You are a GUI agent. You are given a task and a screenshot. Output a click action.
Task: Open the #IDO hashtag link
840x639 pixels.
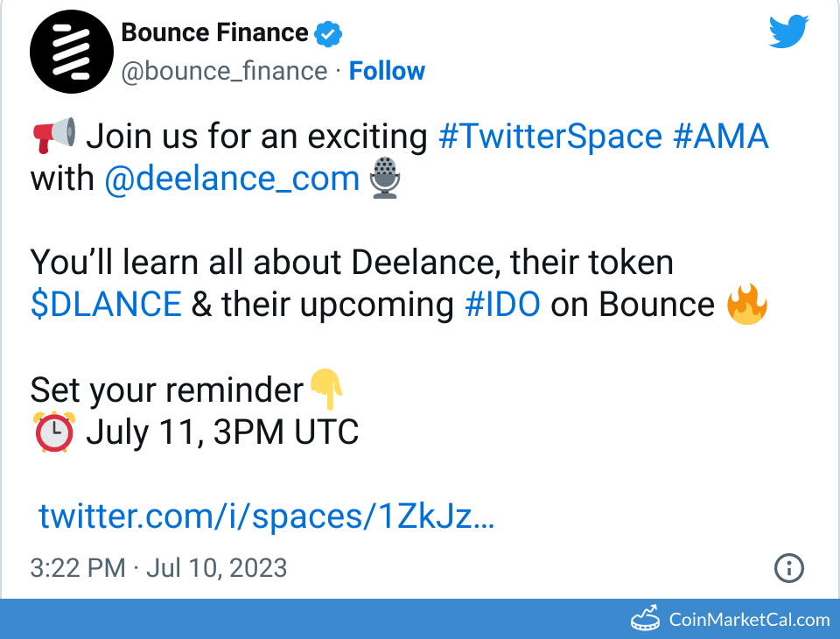501,305
